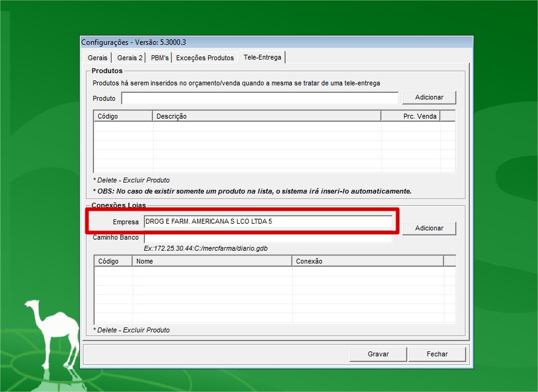Image resolution: width=538 pixels, height=392 pixels.
Task: Save settings with the Gravar button
Action: pos(378,354)
